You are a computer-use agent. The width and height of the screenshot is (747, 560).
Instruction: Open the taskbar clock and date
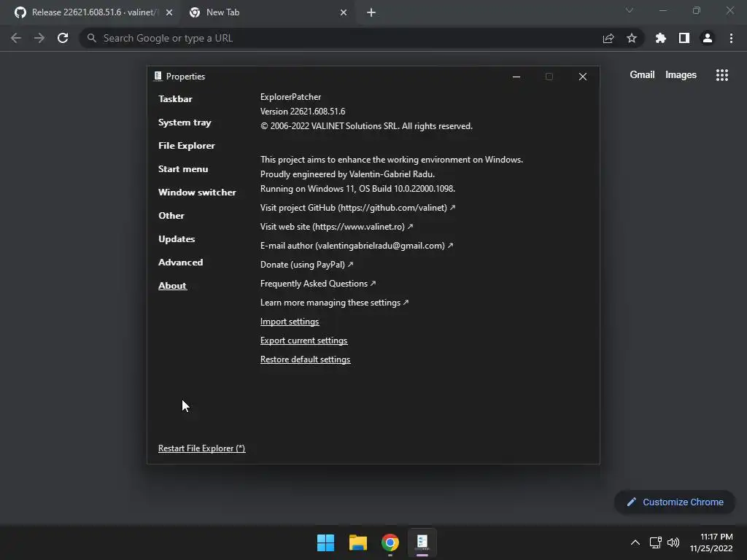(712, 542)
